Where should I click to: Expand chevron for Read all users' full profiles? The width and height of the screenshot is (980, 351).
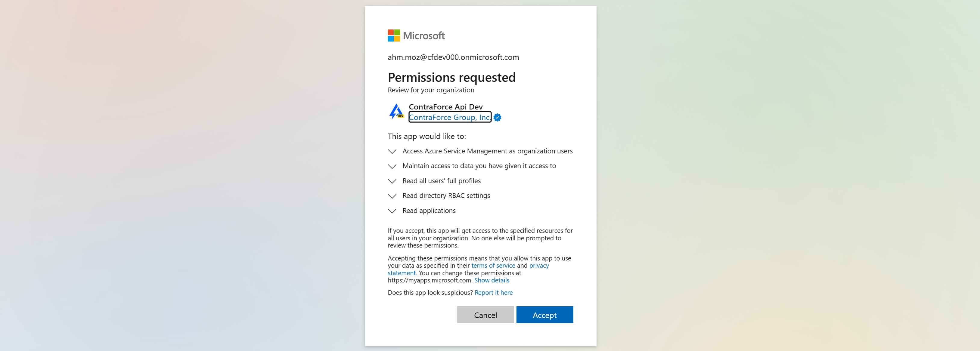[x=392, y=181]
